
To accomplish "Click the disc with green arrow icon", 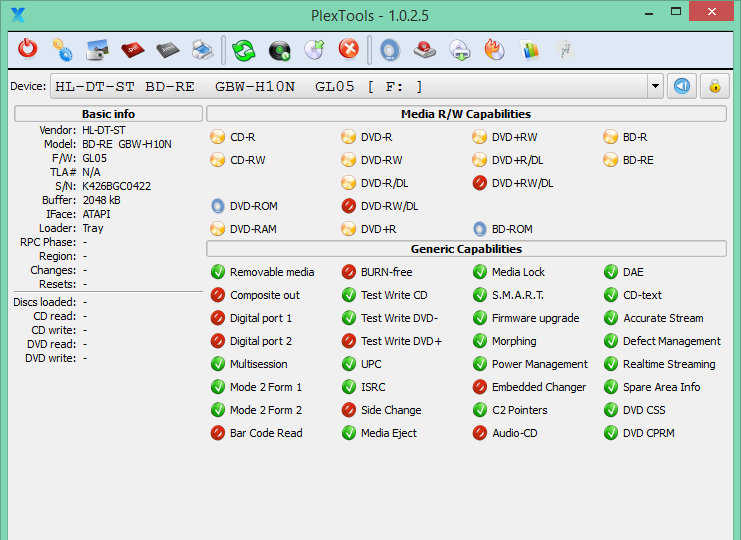I will pos(314,50).
